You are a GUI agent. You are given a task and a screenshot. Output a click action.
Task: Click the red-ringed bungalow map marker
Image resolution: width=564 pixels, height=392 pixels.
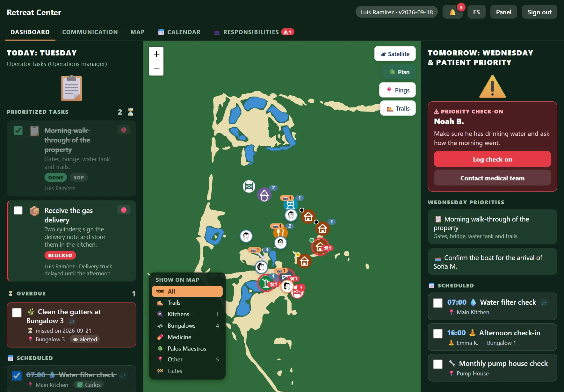point(320,247)
